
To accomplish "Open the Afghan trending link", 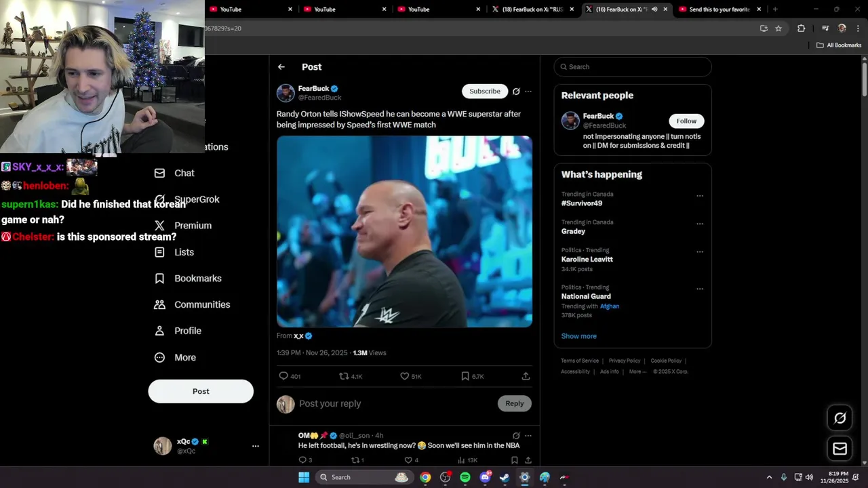I will point(610,306).
